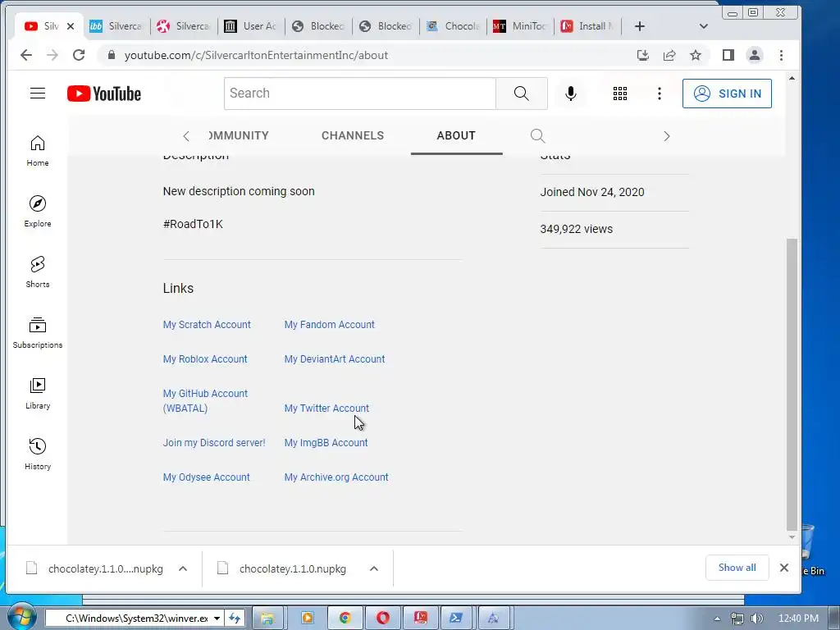This screenshot has width=840, height=630.
Task: Click the install app icon in address bar
Action: tap(642, 55)
